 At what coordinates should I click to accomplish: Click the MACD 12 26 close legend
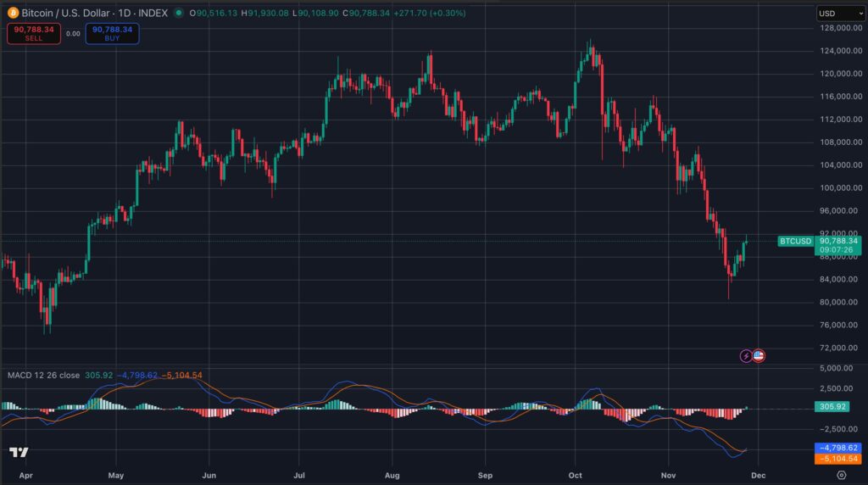click(44, 376)
